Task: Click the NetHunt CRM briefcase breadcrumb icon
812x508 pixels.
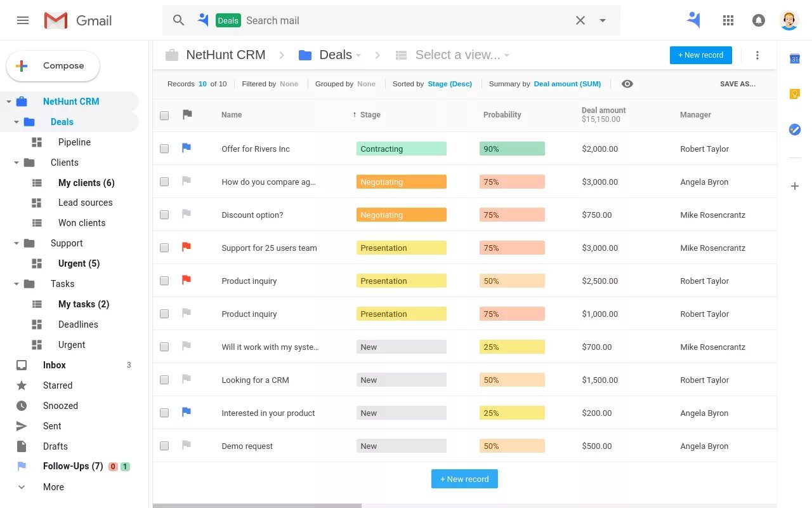Action: 172,55
